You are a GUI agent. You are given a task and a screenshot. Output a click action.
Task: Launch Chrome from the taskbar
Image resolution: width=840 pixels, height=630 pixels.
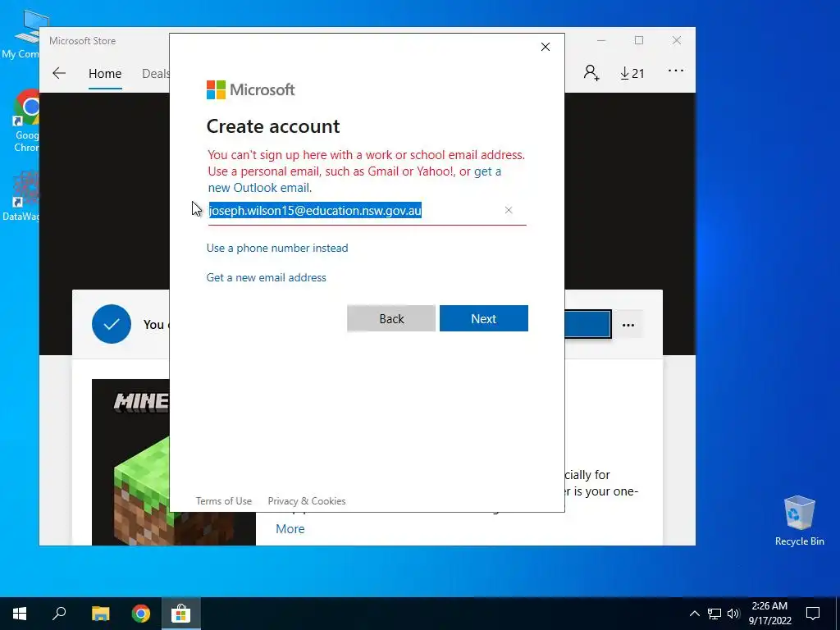[x=141, y=614]
